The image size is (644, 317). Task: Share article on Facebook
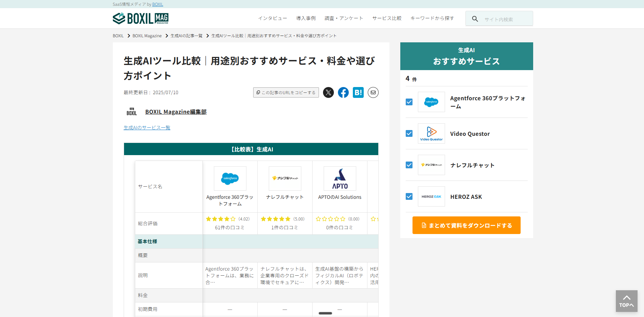[343, 92]
